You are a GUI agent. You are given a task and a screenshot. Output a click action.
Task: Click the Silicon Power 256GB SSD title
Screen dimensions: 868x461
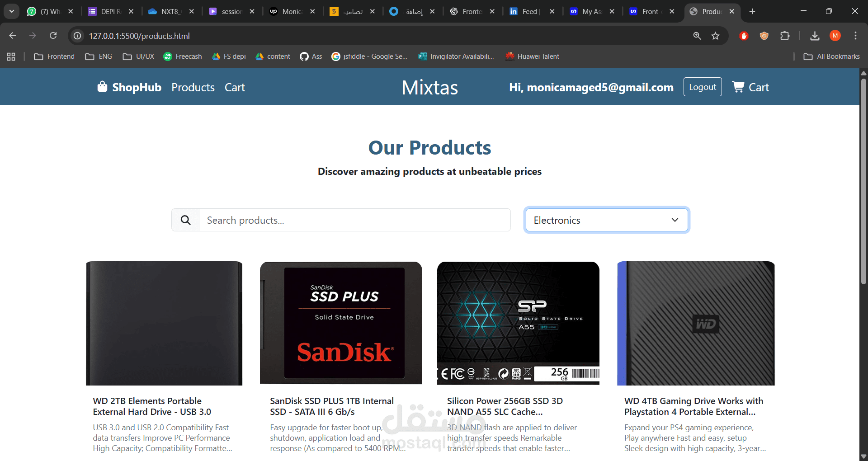505,406
